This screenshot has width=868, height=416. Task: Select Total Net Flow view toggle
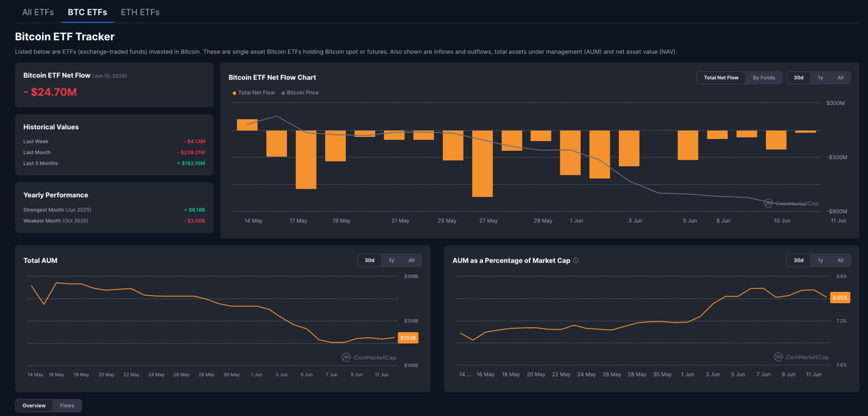pyautogui.click(x=721, y=78)
